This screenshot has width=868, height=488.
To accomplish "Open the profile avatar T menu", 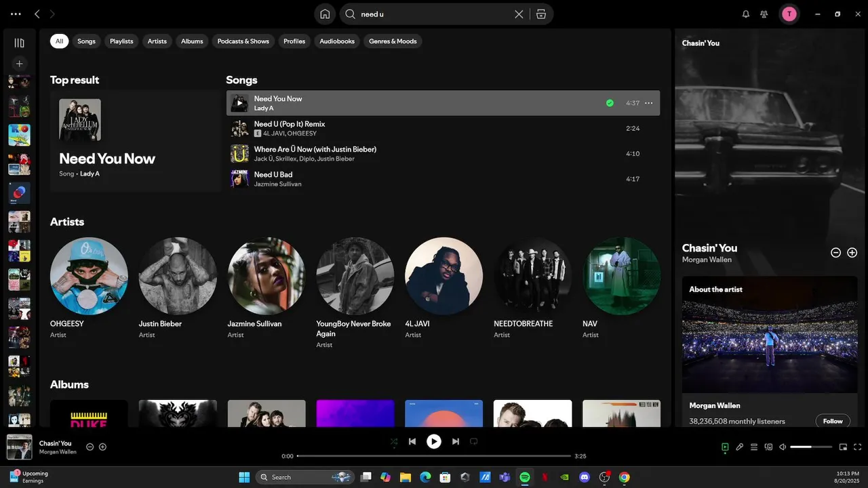I will [789, 14].
